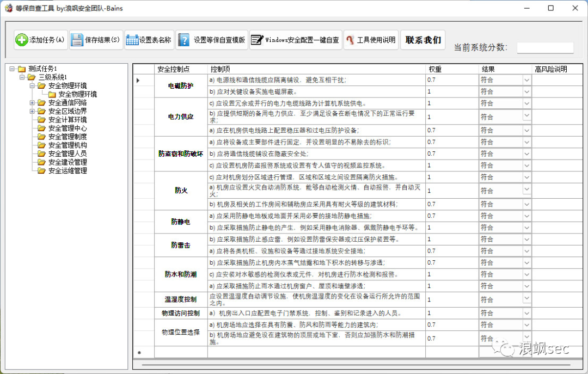Open 结果 dropdown for 防静电地板 row
This screenshot has width=588, height=374.
click(527, 216)
